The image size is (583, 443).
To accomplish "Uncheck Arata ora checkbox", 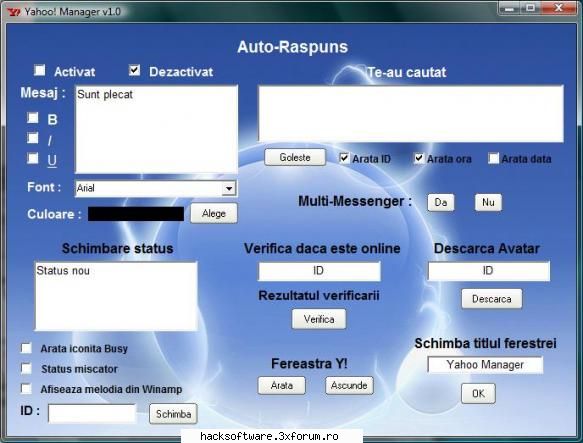I will (419, 158).
